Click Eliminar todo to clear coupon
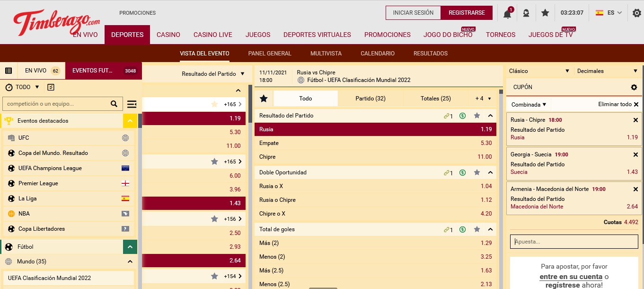The height and width of the screenshot is (289, 644). click(618, 104)
